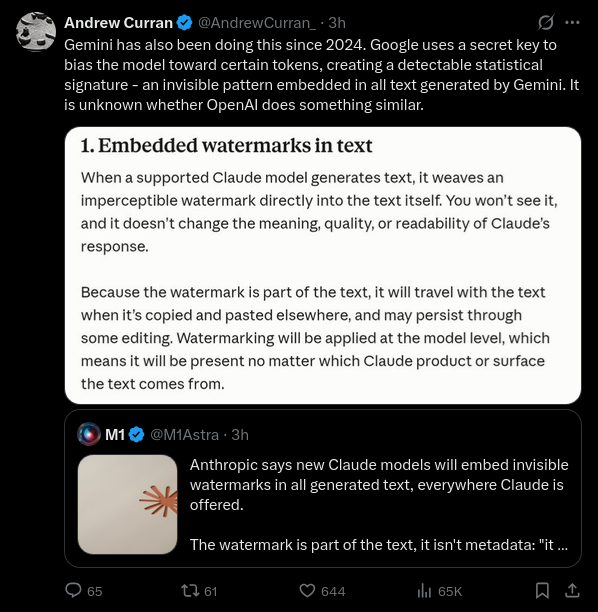Image resolution: width=598 pixels, height=612 pixels.
Task: Open the embedded watermarks text image
Action: [323, 265]
